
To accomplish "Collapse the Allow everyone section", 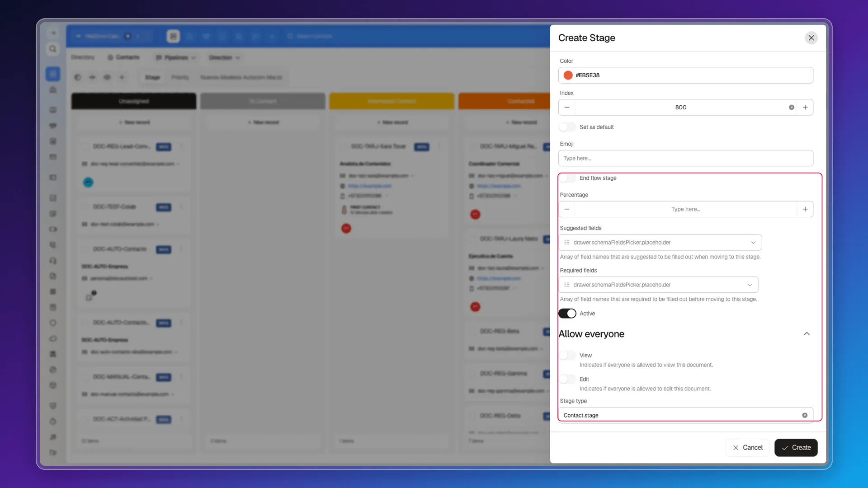I will point(807,334).
